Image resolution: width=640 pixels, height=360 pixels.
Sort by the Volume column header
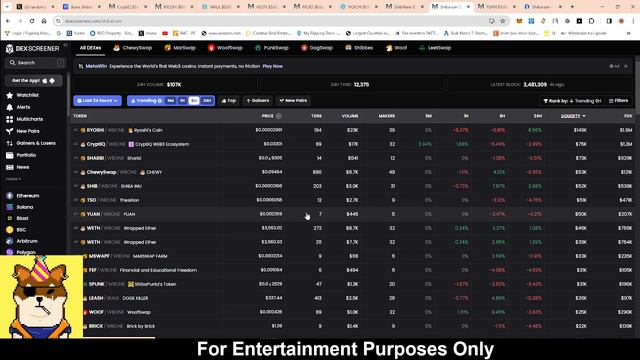[x=350, y=116]
